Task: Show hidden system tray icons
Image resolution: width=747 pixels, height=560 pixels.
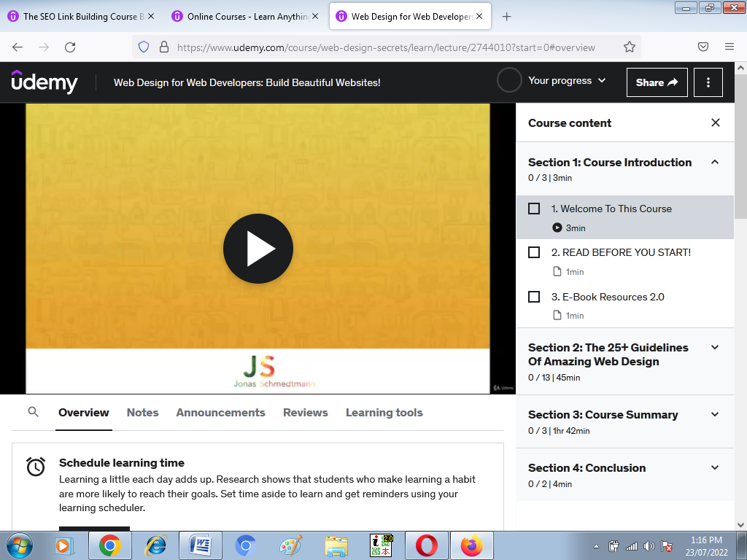Action: point(596,546)
